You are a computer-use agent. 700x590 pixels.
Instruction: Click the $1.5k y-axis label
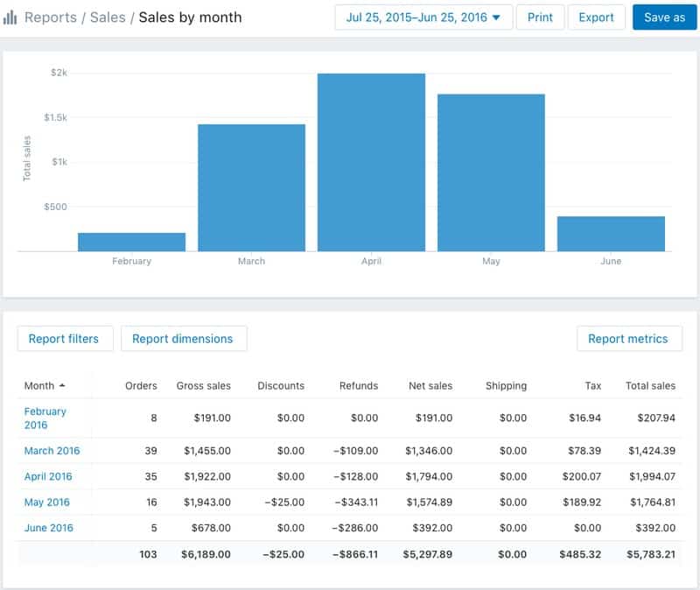55,117
